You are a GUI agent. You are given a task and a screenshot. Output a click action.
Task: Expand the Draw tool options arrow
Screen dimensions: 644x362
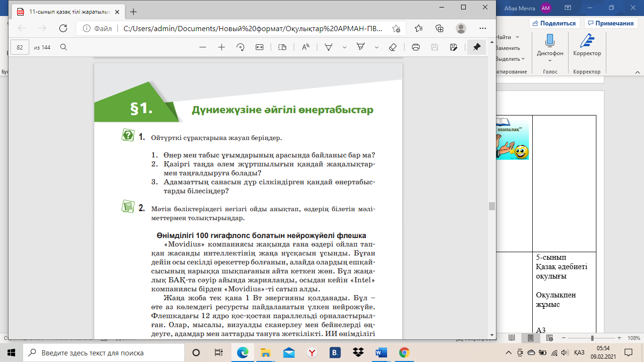pyautogui.click(x=344, y=47)
